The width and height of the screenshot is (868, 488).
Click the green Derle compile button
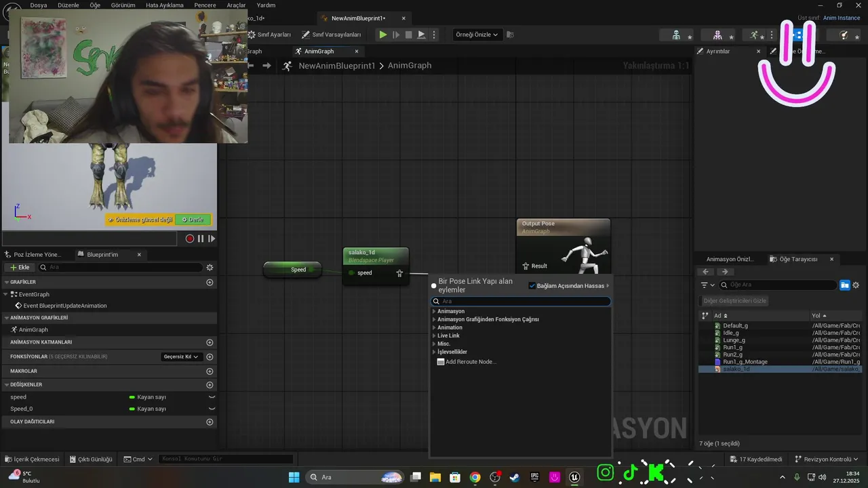(x=193, y=220)
